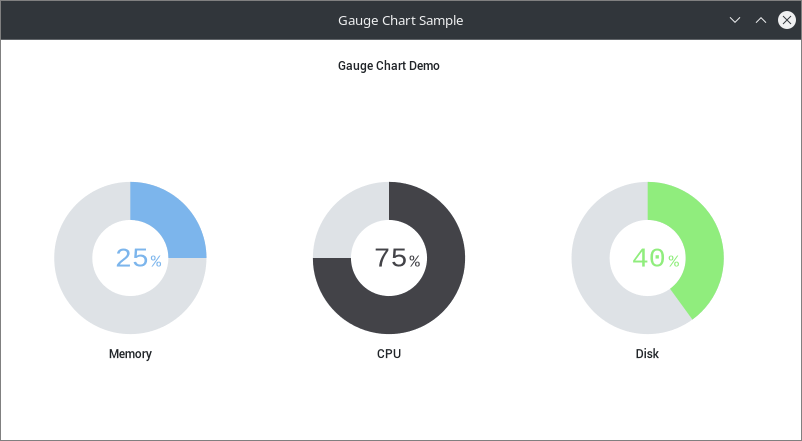Click the CPU label
Screen dimensions: 802x441
pos(389,354)
